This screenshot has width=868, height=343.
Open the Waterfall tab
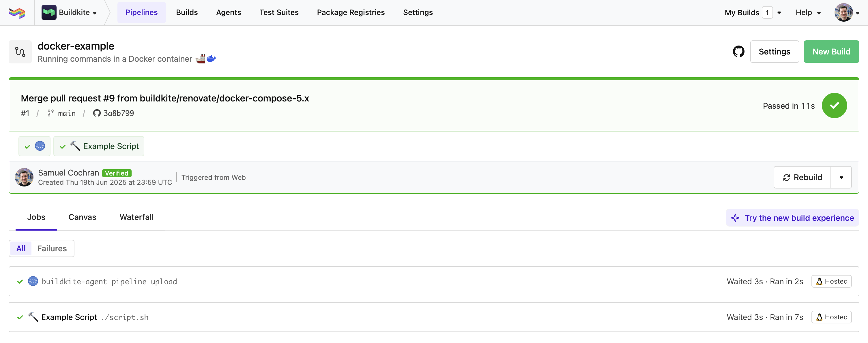[x=136, y=217]
